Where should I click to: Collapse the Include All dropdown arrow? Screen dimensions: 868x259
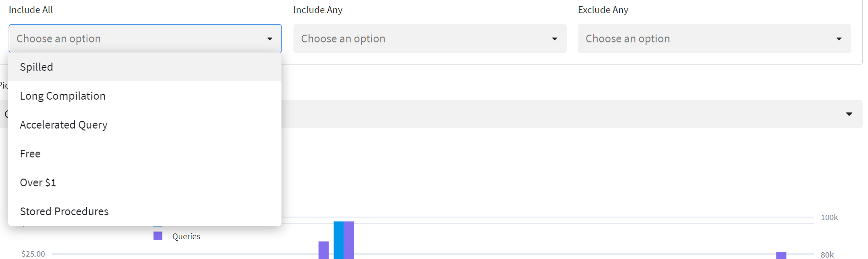(x=270, y=39)
